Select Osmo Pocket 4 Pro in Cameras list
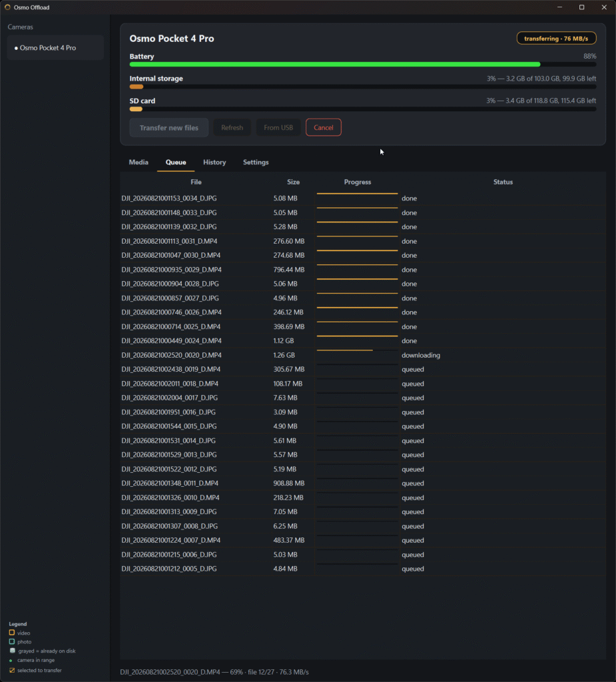The width and height of the screenshot is (616, 682). tap(55, 48)
